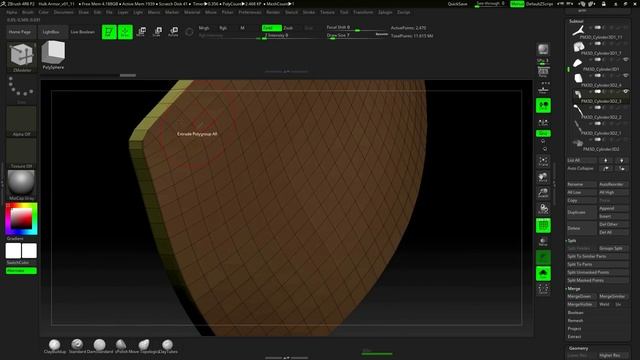The width and height of the screenshot is (640, 360).
Task: Activate the Scale transform icon
Action: pos(157,32)
